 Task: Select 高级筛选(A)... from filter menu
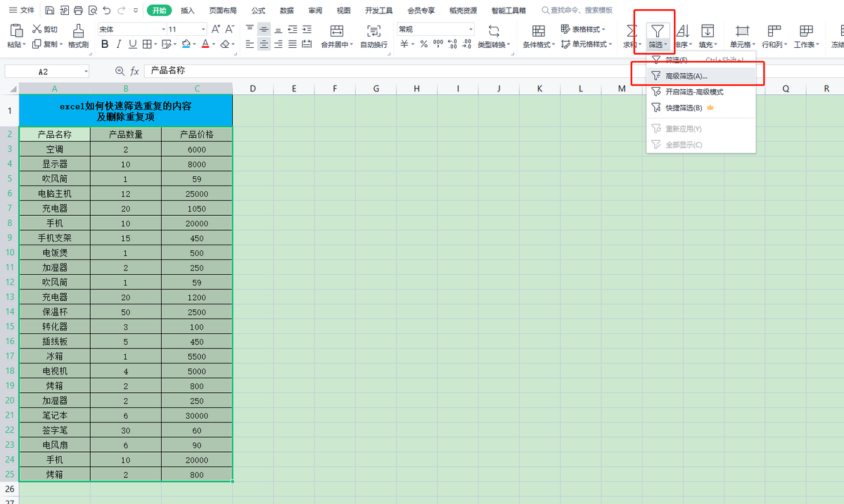701,76
